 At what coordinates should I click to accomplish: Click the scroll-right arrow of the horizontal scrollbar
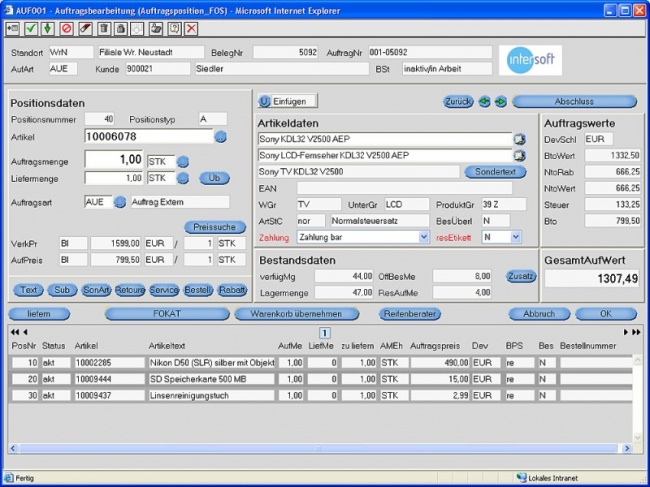[x=627, y=448]
